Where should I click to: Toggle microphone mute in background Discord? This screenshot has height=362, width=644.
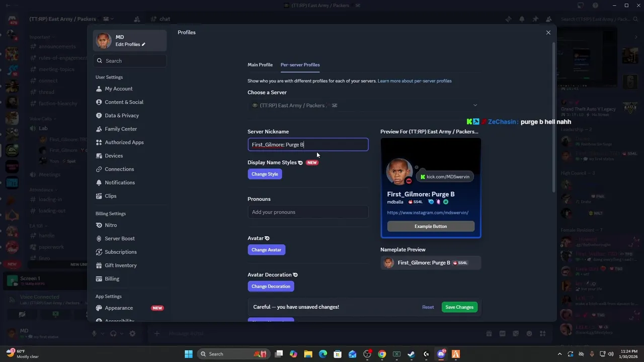coord(94,333)
